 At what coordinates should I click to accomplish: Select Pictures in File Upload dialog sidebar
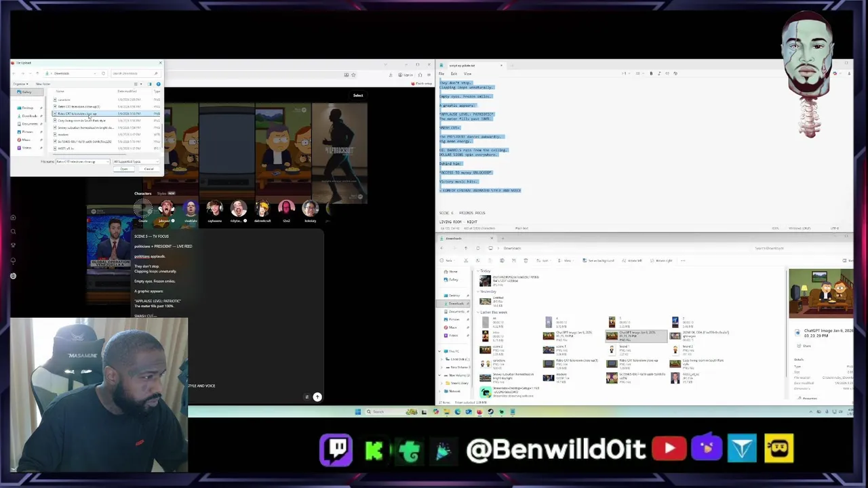[27, 131]
